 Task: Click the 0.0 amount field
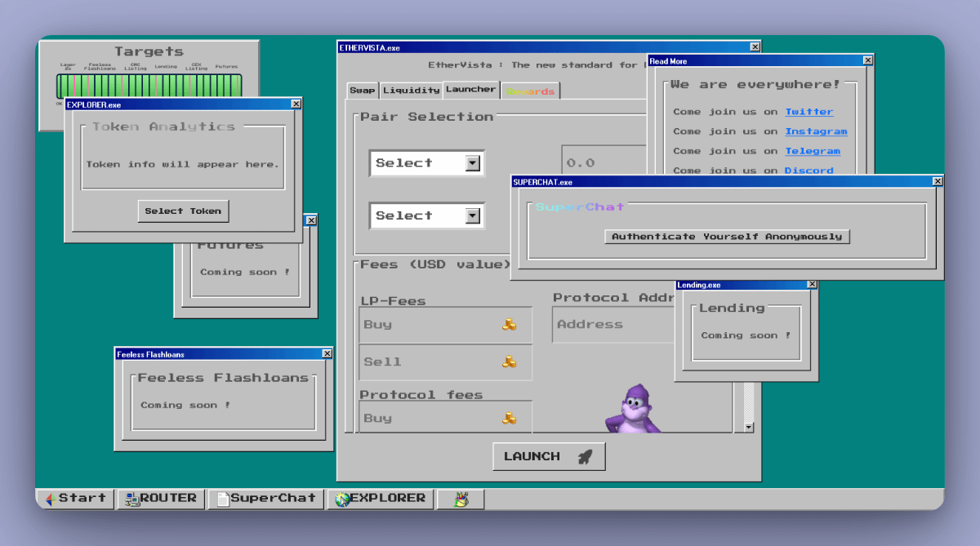coord(604,163)
